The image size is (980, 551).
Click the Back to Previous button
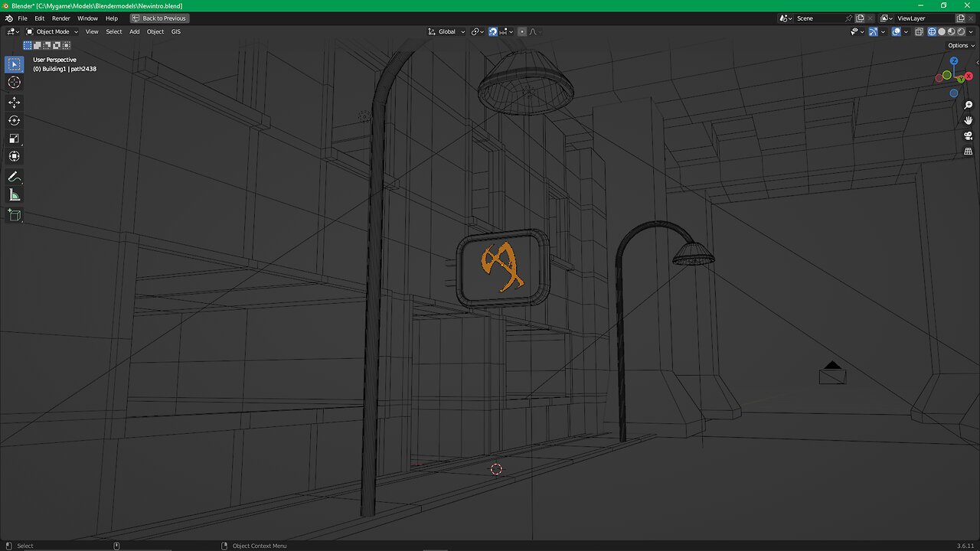tap(159, 18)
